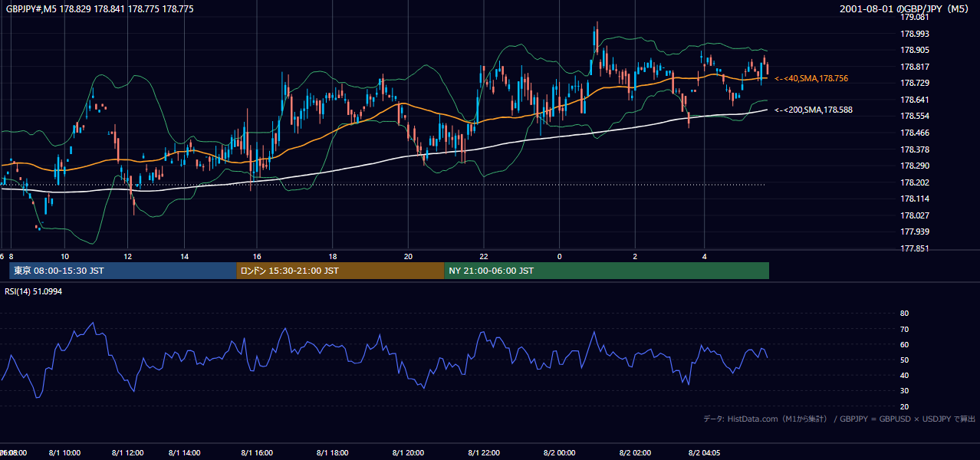
Task: Click price axis label 178.729
Action: tap(914, 83)
